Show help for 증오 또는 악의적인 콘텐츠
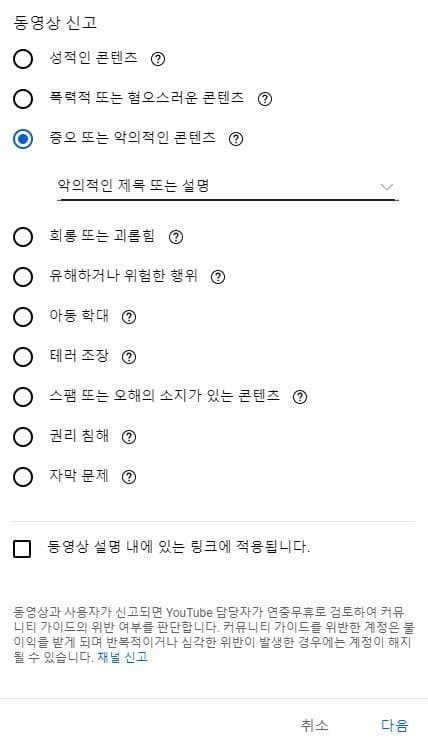Screen dimensions: 428x747 (236, 139)
